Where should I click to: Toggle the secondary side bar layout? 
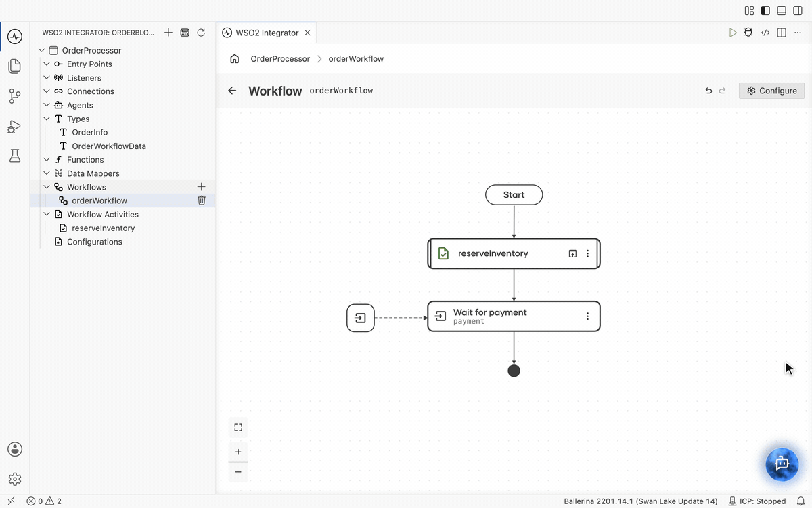798,10
